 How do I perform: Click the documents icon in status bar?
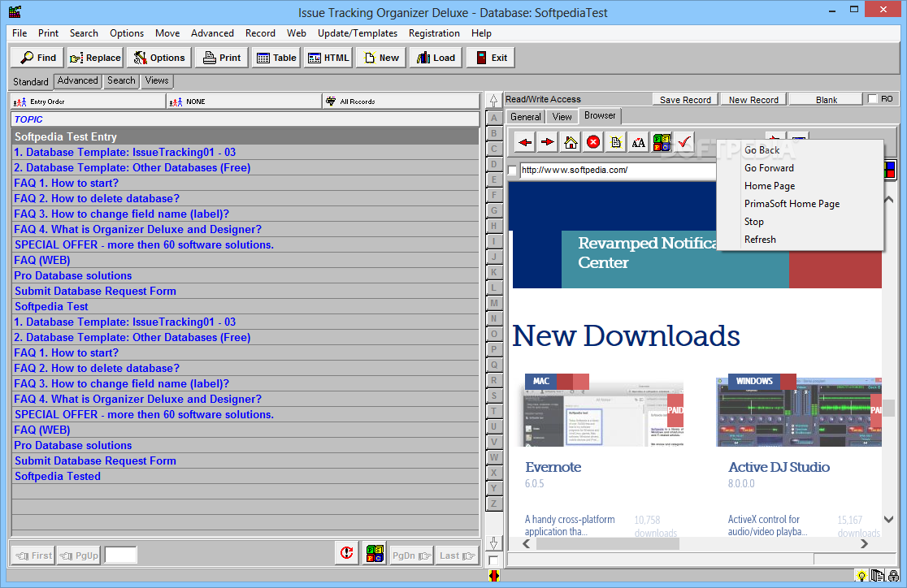pos(878,576)
